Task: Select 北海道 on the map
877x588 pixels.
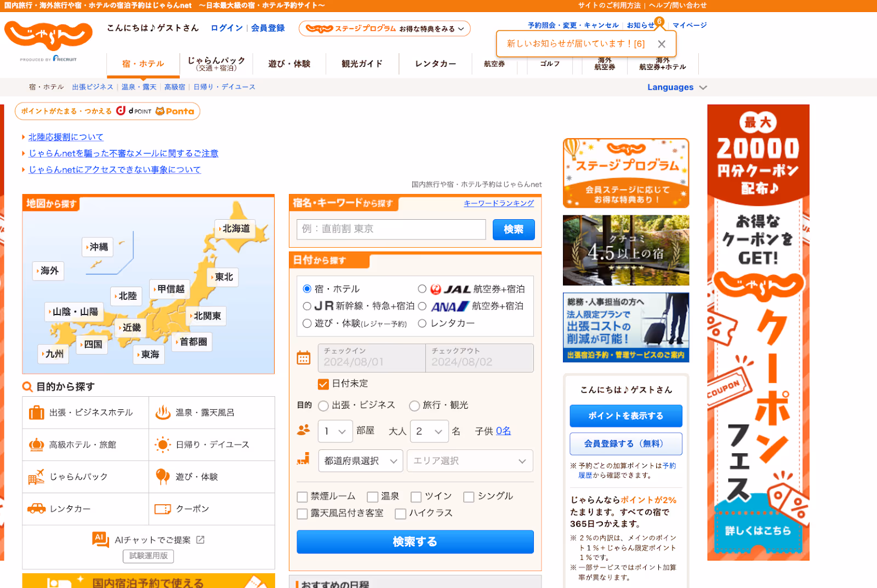Action: click(x=234, y=229)
